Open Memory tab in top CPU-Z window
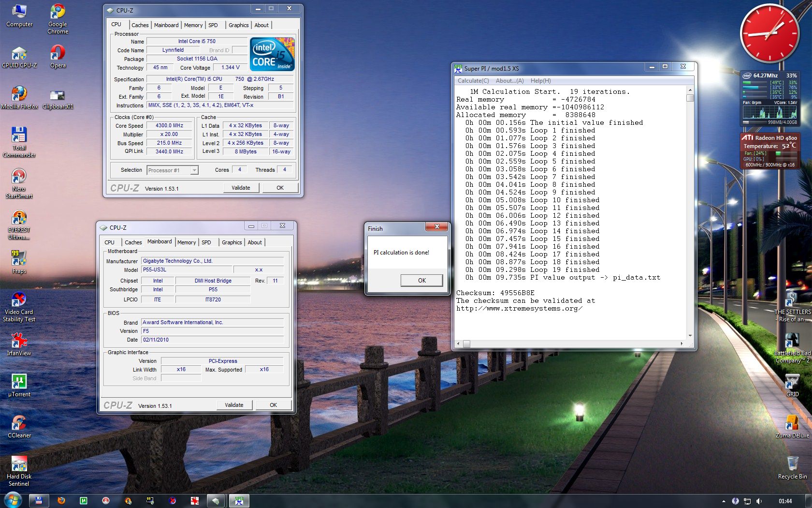The height and width of the screenshot is (508, 812). point(193,25)
